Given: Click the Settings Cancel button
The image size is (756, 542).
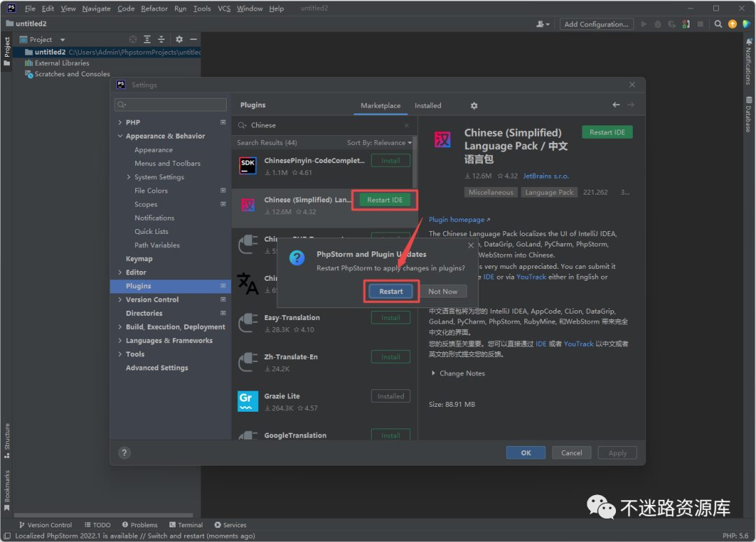Looking at the screenshot, I should tap(571, 453).
